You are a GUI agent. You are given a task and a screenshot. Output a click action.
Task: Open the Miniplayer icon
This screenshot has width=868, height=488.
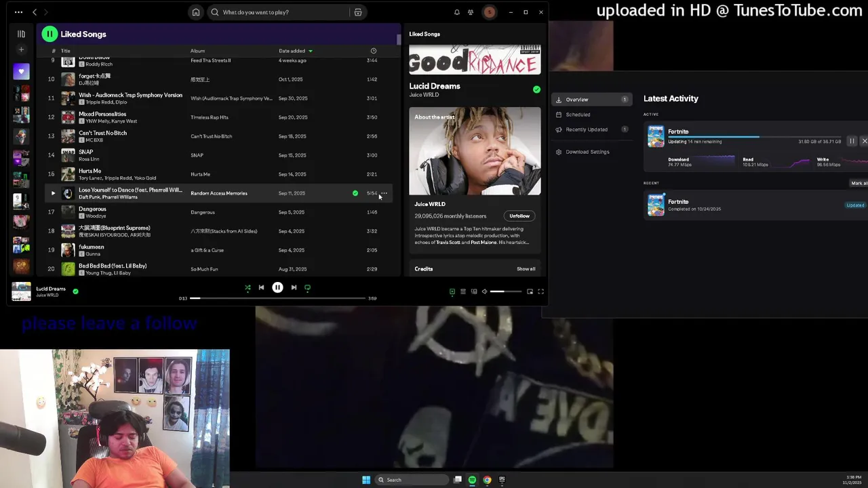point(530,291)
